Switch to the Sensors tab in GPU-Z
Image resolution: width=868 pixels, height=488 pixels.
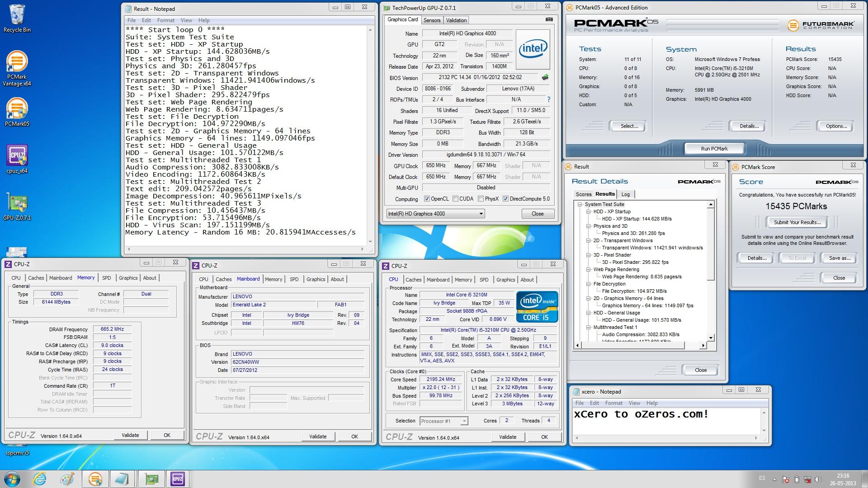(432, 20)
